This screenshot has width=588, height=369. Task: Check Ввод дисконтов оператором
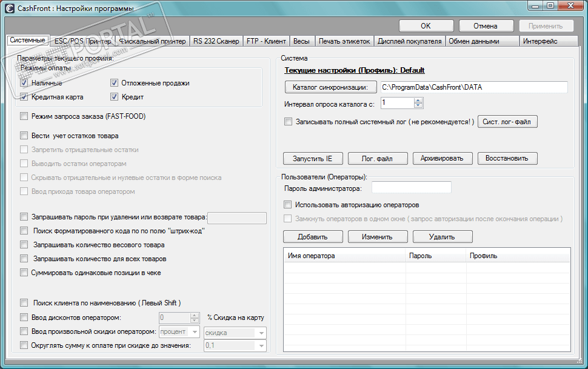pos(24,317)
